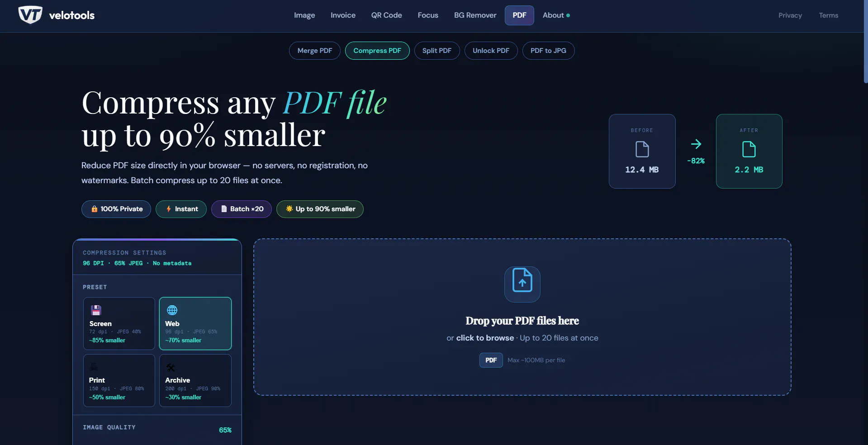Click the 'Max ~100MB per file' note
The height and width of the screenshot is (445, 868).
tap(536, 360)
